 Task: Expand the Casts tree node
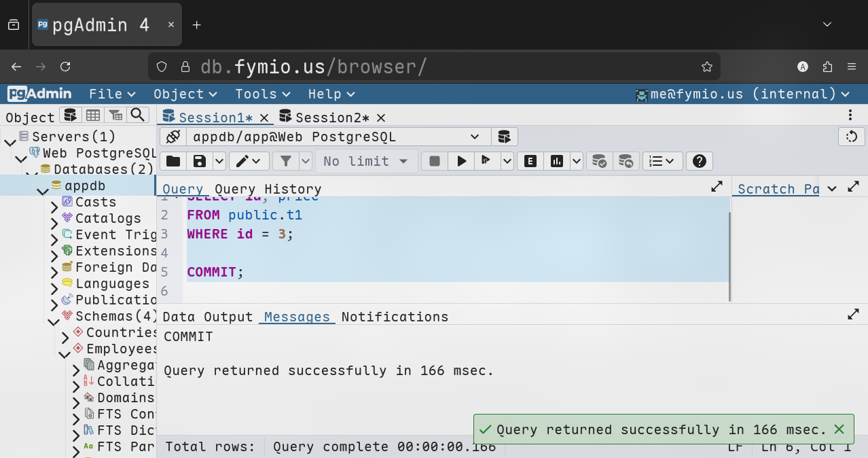click(x=54, y=203)
